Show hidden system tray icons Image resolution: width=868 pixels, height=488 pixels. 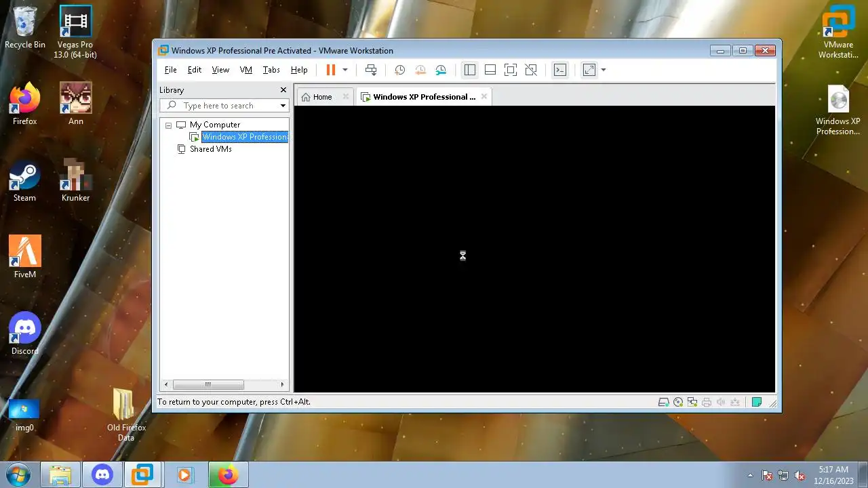coord(750,475)
